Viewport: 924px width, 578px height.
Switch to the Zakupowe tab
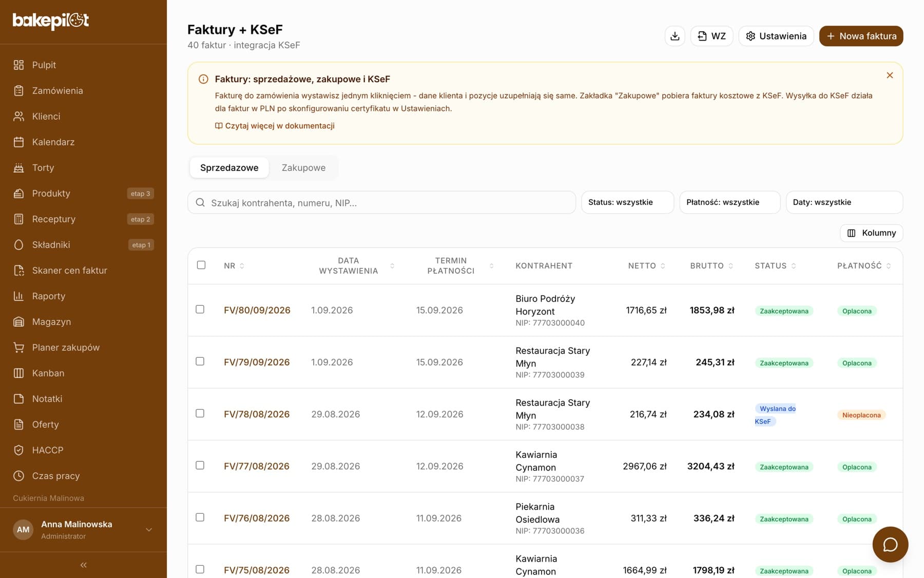(x=303, y=167)
